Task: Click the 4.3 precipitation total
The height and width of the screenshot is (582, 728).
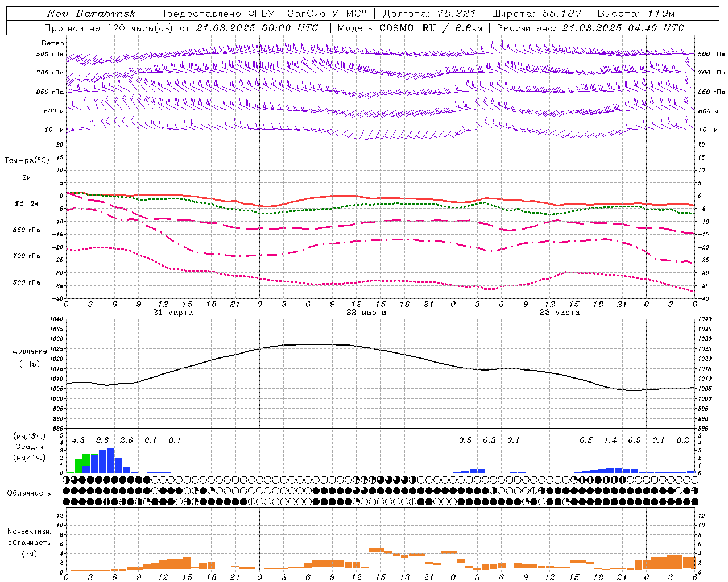Action: point(78,440)
